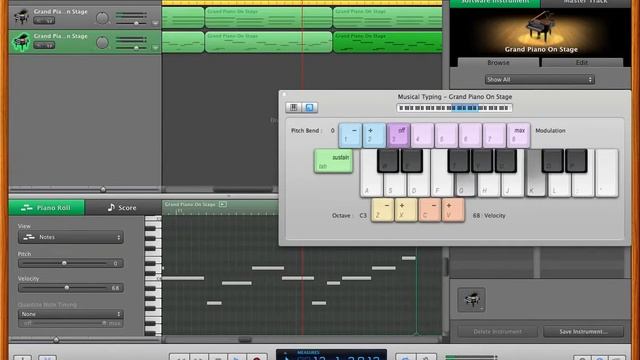Play the black U key
Viewport: 640px width, 360px height.
[x=506, y=160]
